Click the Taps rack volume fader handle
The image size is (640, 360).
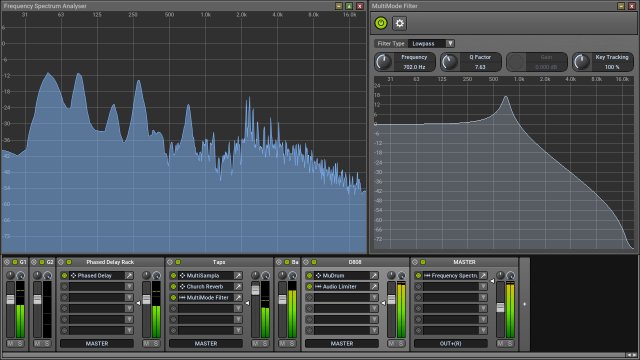tap(255, 290)
